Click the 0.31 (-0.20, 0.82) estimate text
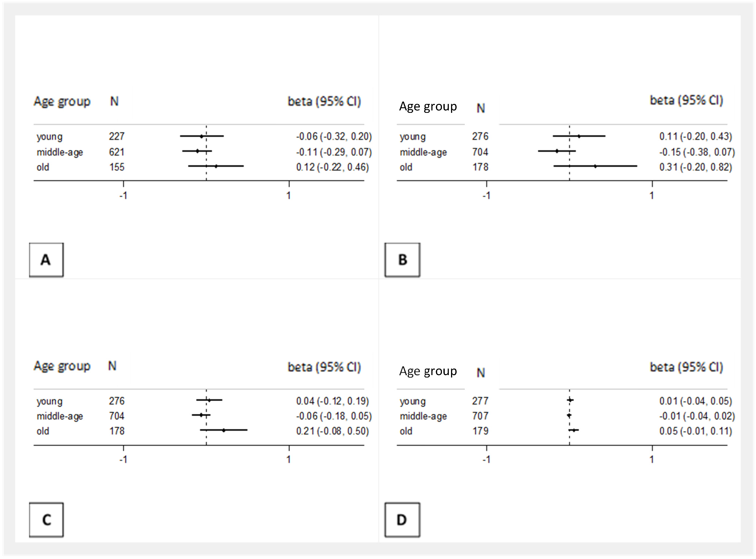 [x=695, y=167]
